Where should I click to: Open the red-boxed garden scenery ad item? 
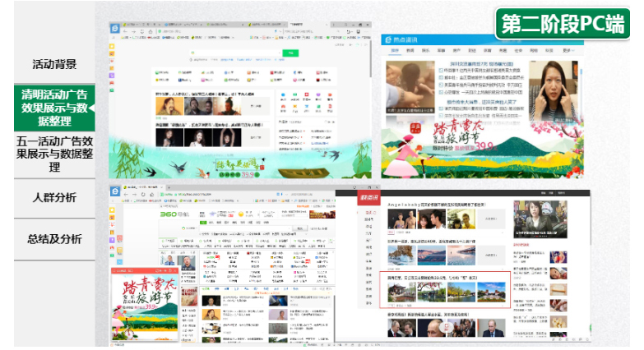click(x=445, y=290)
